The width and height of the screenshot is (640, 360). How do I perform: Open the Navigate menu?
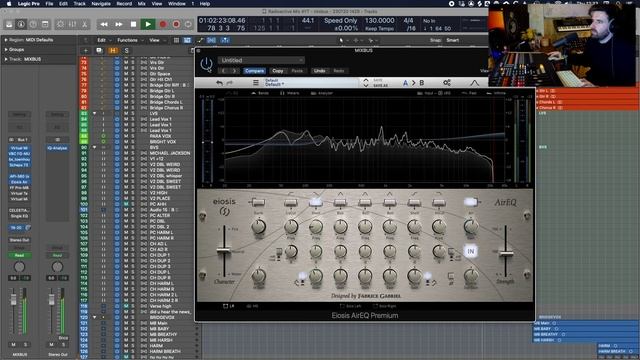click(101, 4)
